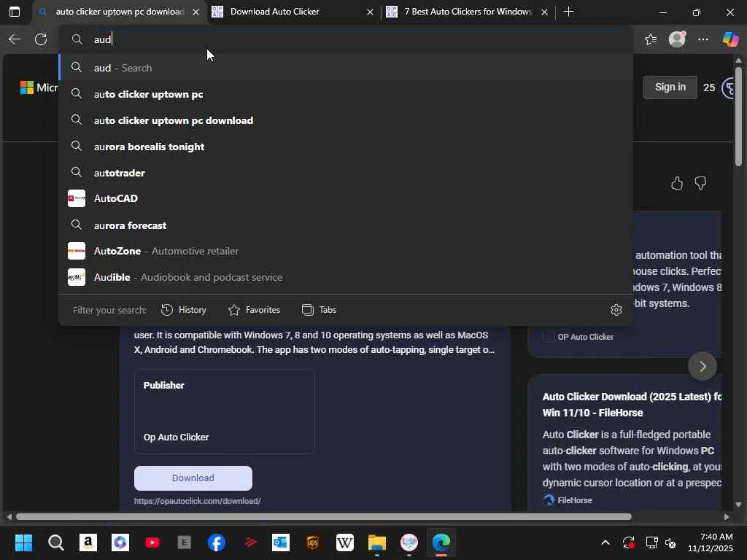Close the 'Download Auto Clicker' tab
The height and width of the screenshot is (560, 747).
370,12
